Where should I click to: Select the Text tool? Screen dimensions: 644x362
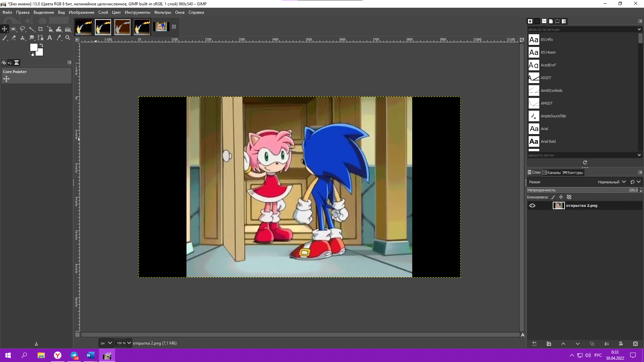(50, 38)
